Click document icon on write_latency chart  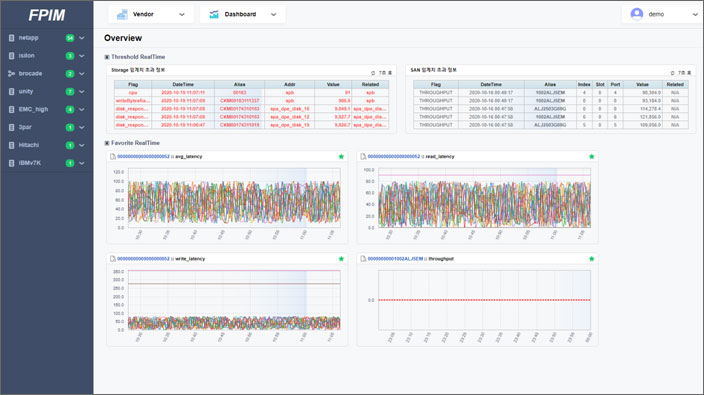tap(113, 259)
